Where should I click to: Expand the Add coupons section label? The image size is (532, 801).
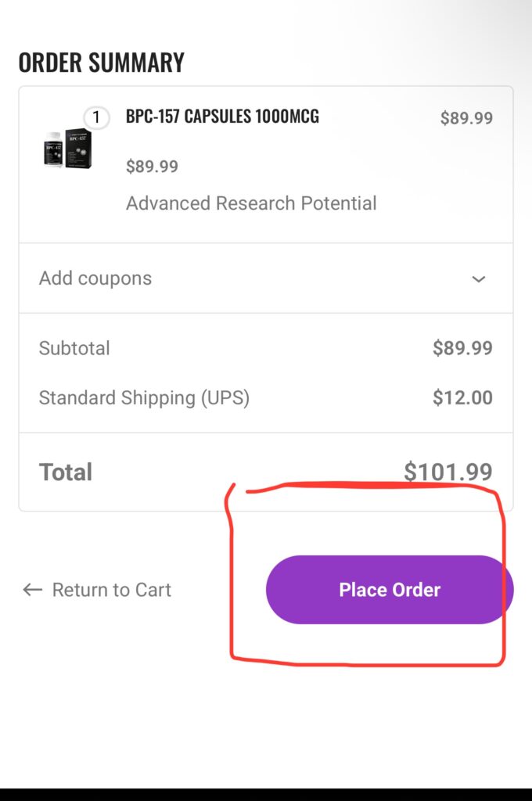pos(95,278)
